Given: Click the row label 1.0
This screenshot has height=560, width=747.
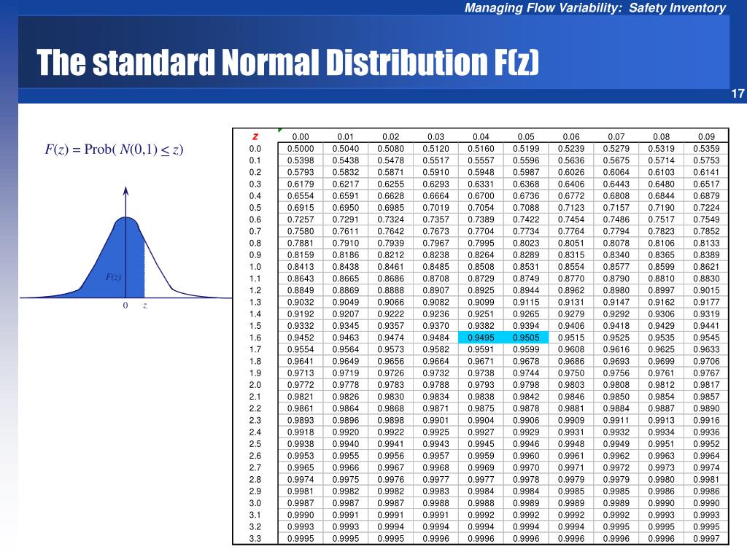Looking at the screenshot, I should pos(255,267).
